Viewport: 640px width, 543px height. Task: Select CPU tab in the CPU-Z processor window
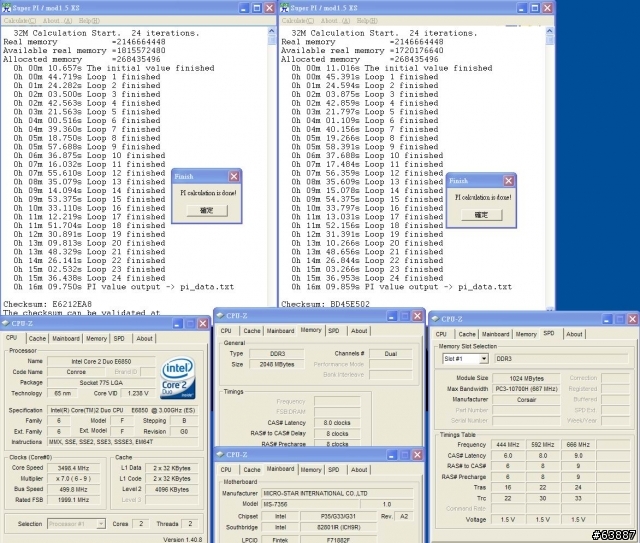[x=12, y=338]
